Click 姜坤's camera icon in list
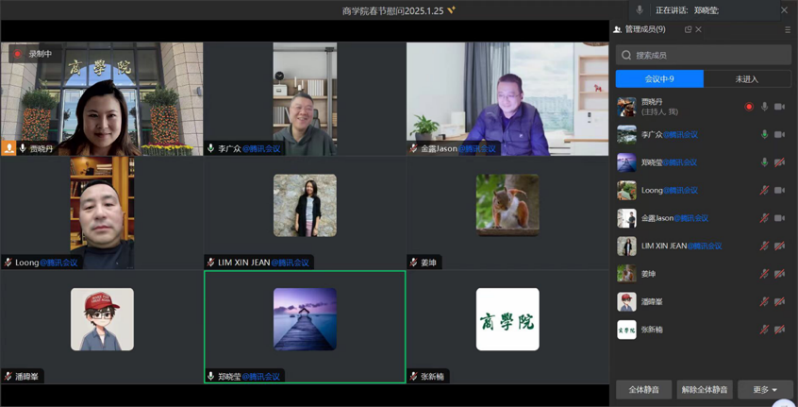 tap(780, 274)
